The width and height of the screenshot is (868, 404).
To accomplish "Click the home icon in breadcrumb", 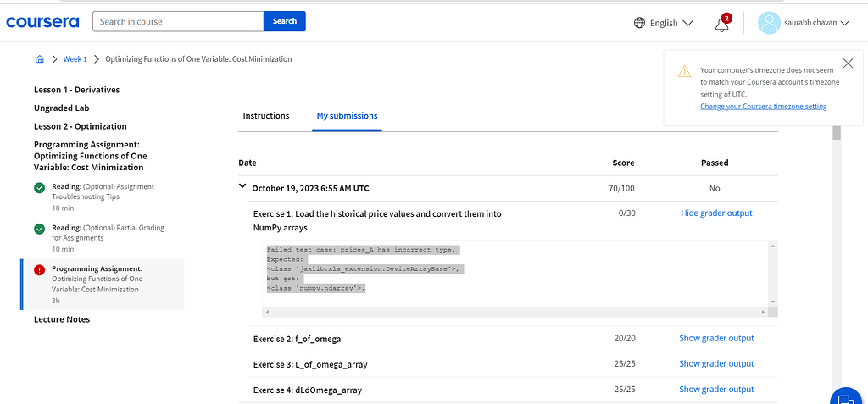I will pyautogui.click(x=39, y=59).
